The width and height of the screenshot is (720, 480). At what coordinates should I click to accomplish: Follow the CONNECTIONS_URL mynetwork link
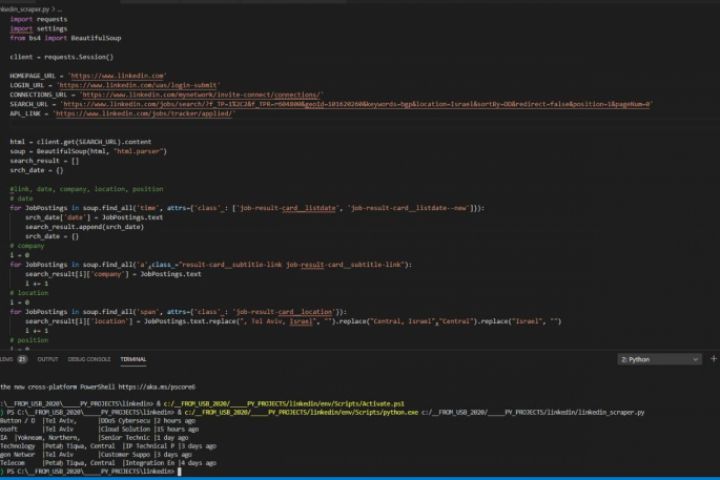(x=202, y=95)
